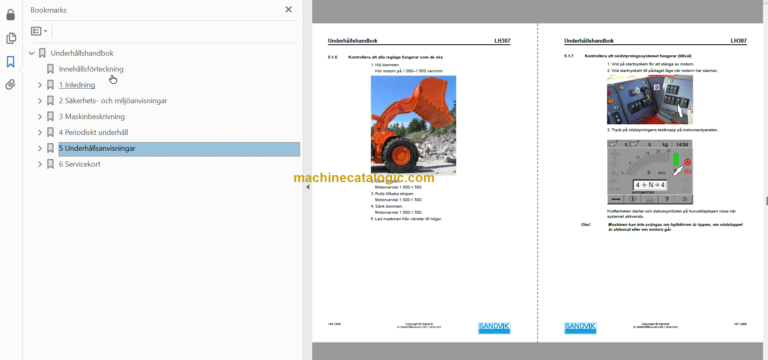
Task: Jump to 2 Säkerhets- och miljöanvisningar
Action: [113, 101]
